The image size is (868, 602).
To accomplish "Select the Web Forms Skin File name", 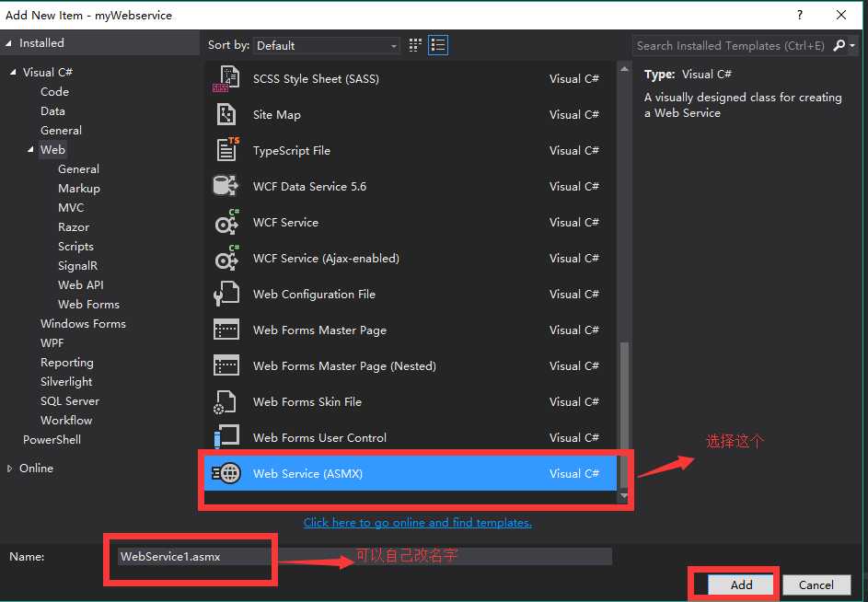I will coord(307,402).
